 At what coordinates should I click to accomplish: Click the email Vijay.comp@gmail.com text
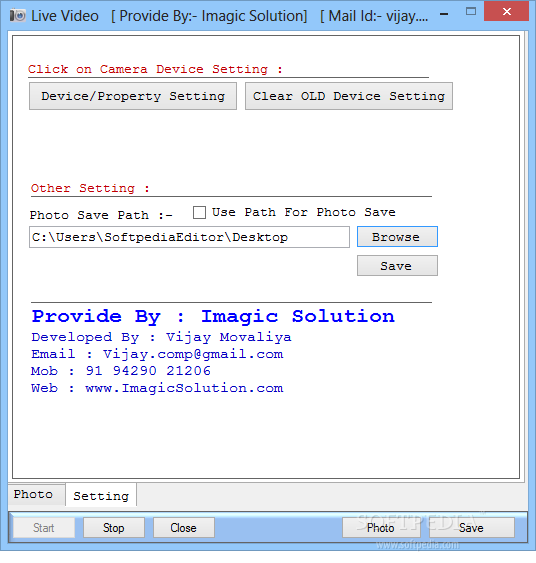click(193, 354)
